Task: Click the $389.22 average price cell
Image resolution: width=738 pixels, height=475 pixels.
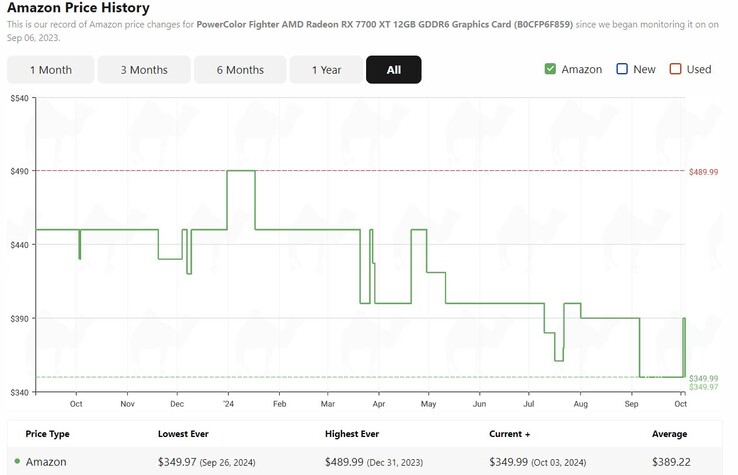Action: tap(671, 462)
